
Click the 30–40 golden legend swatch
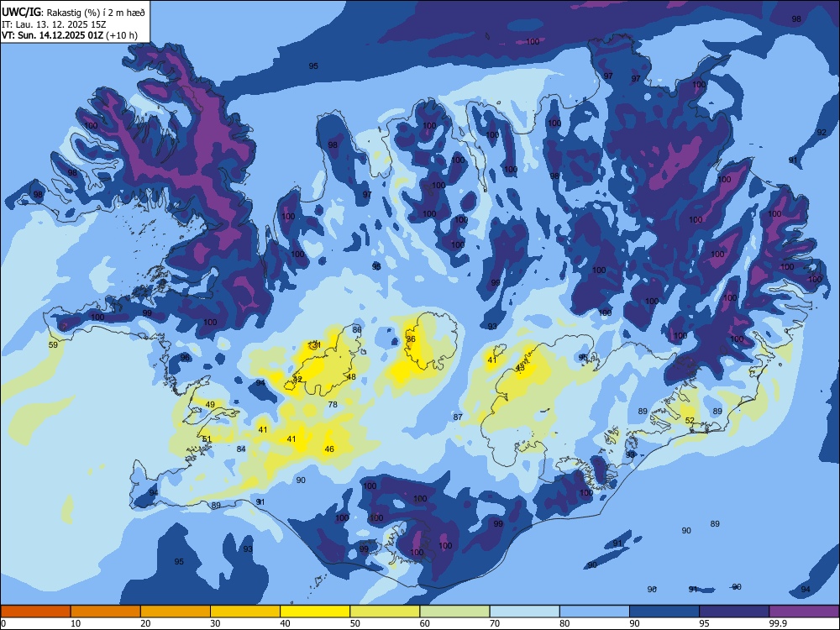click(245, 612)
